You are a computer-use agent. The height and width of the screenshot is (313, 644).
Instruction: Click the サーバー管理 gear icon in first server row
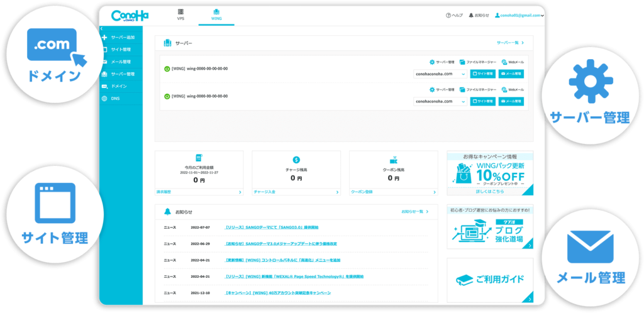(x=432, y=62)
